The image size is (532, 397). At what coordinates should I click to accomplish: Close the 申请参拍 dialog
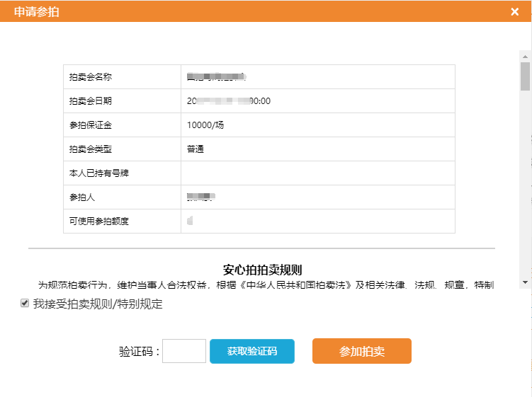click(514, 11)
